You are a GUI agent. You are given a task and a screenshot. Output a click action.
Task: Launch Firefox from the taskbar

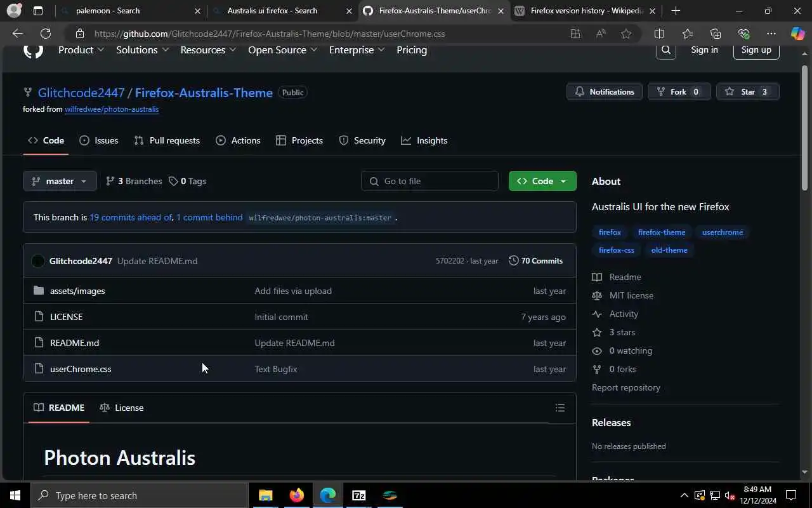click(x=297, y=495)
